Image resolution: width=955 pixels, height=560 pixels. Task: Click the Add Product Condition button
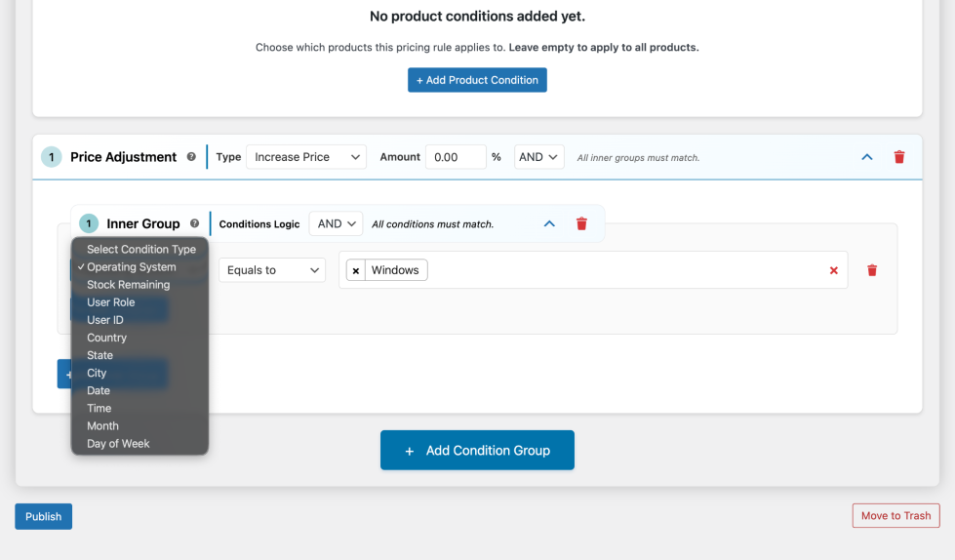(477, 80)
